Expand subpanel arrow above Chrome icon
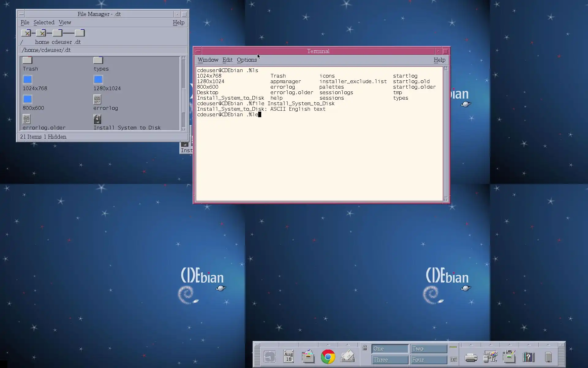 point(328,345)
